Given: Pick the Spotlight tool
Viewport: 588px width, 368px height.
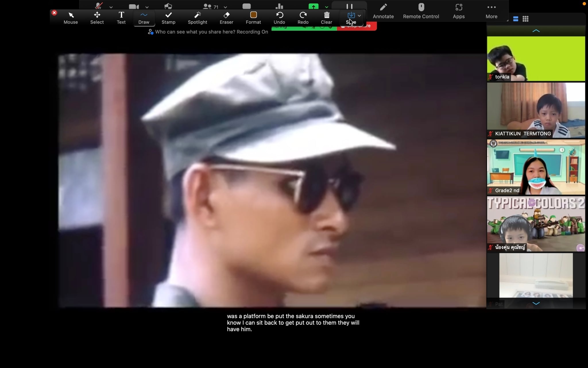Looking at the screenshot, I should tap(197, 18).
